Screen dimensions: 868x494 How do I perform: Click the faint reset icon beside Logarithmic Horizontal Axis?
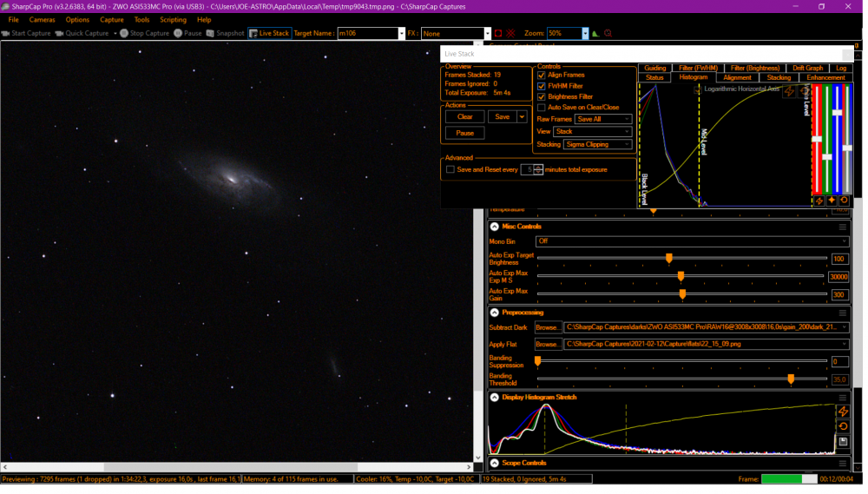[x=803, y=91]
